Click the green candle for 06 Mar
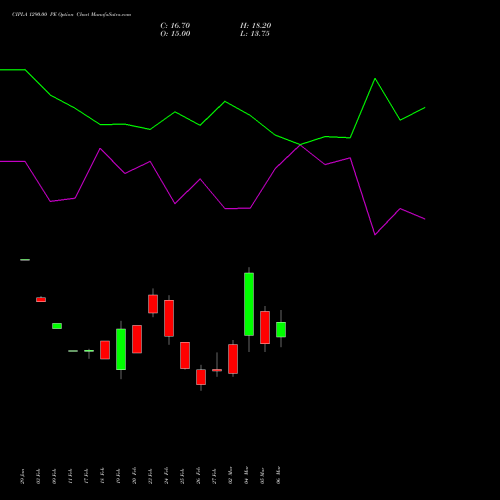The image size is (500, 500). [281, 330]
